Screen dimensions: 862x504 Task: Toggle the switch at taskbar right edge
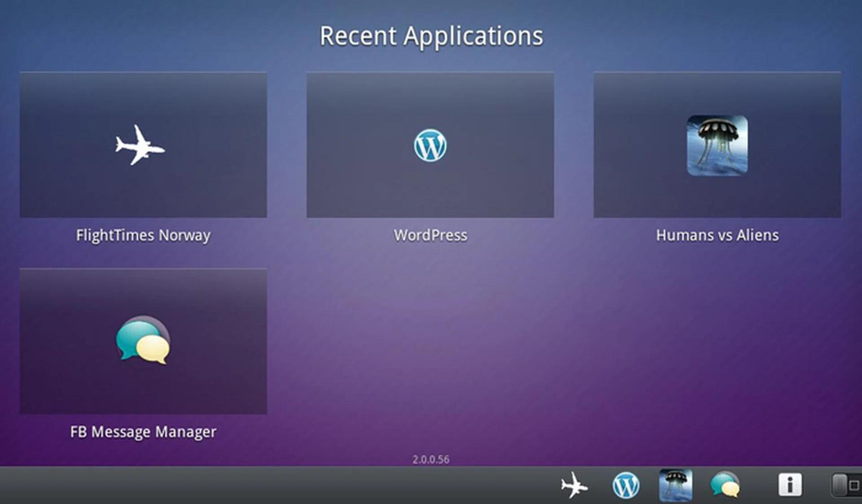846,485
